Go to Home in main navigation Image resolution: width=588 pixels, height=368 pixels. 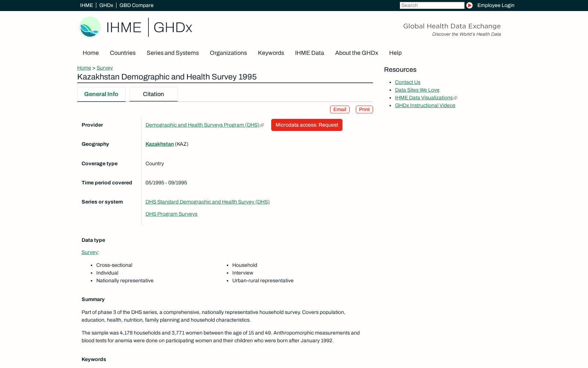91,53
